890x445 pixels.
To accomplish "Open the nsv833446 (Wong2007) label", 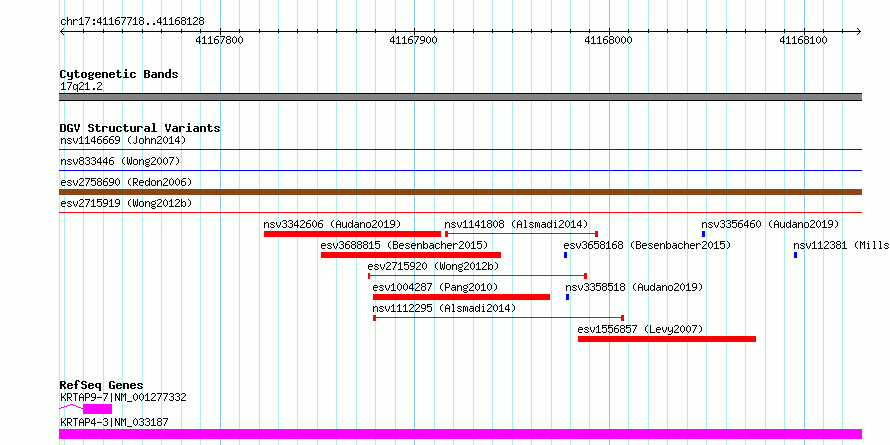I will pyautogui.click(x=120, y=161).
